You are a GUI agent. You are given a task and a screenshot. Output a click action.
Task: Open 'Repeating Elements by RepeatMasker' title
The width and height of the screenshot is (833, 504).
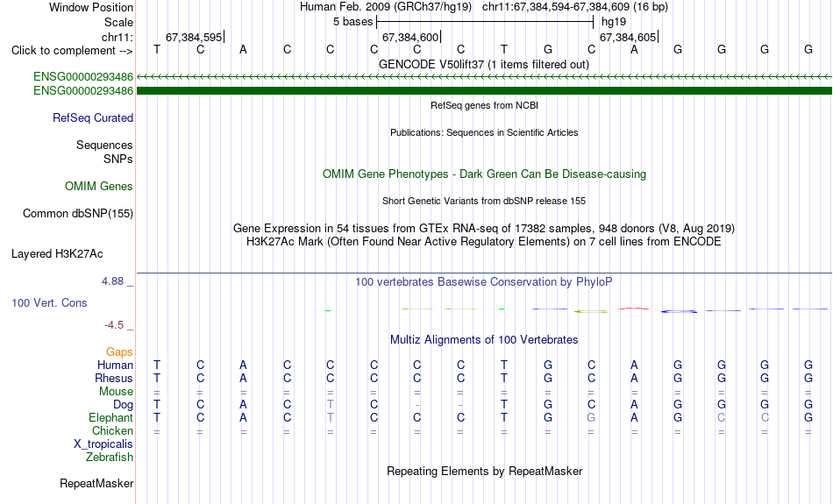(485, 471)
